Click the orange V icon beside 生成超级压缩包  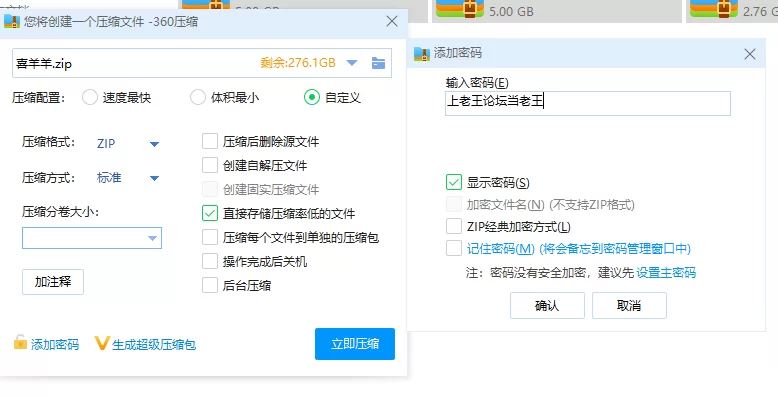pos(102,343)
